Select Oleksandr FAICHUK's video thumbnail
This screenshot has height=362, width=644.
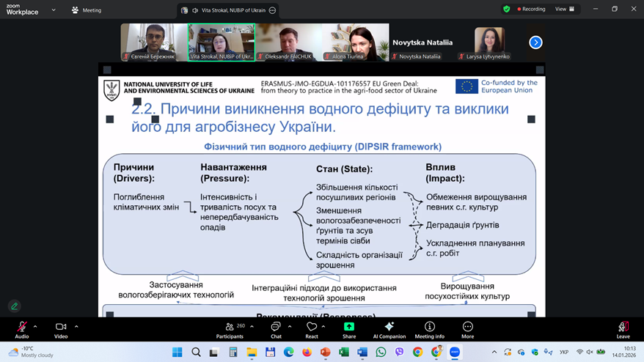pos(288,42)
